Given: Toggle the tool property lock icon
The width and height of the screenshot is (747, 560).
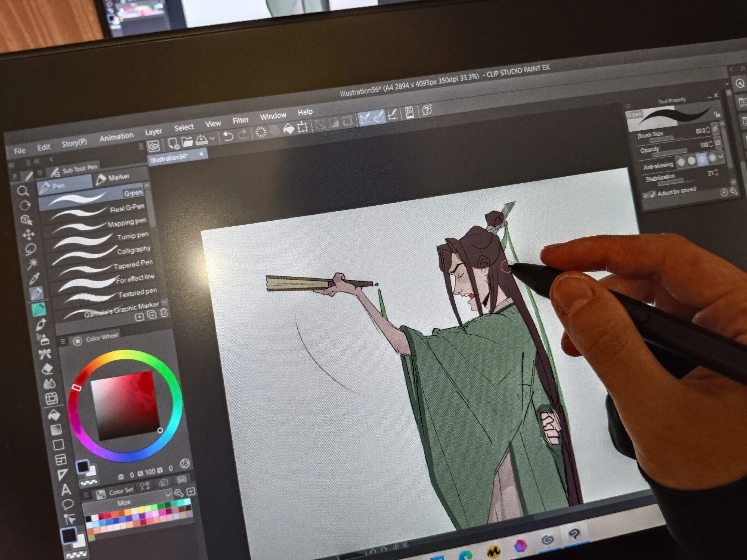Looking at the screenshot, I should point(716,114).
